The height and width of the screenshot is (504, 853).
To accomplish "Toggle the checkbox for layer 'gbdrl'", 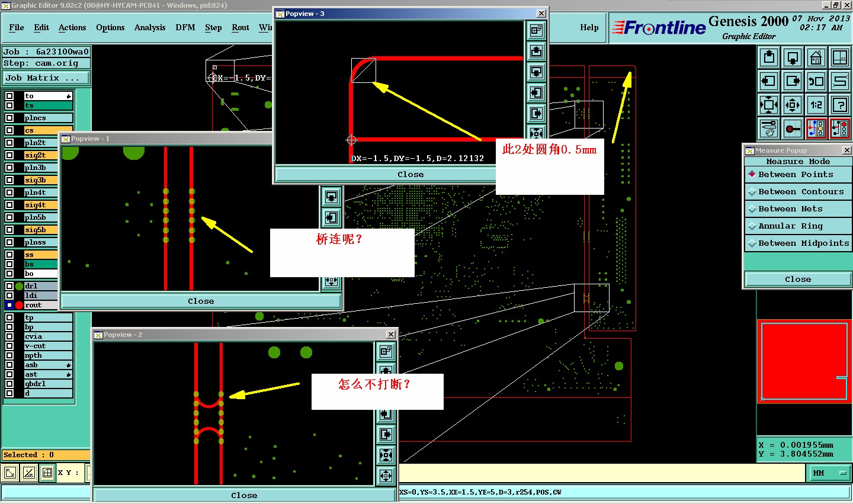I will click(x=9, y=384).
